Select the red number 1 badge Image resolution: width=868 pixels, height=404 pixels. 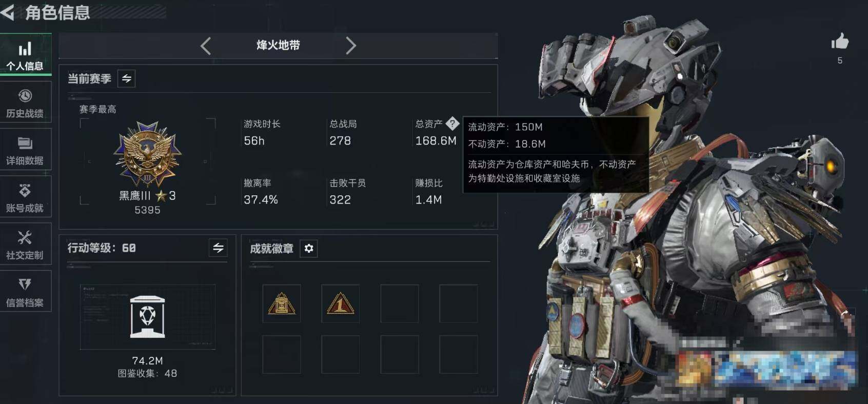[x=341, y=304]
